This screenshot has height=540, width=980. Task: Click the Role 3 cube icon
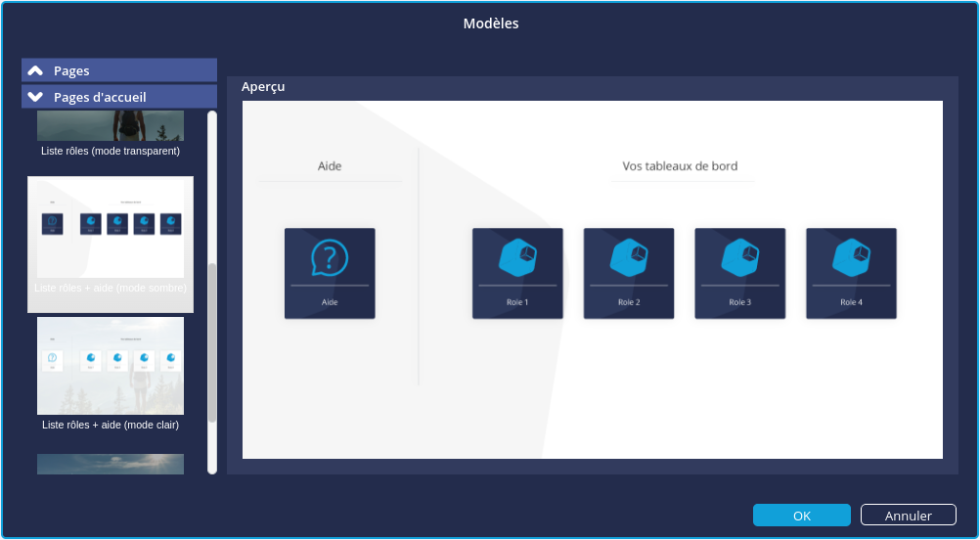739,257
